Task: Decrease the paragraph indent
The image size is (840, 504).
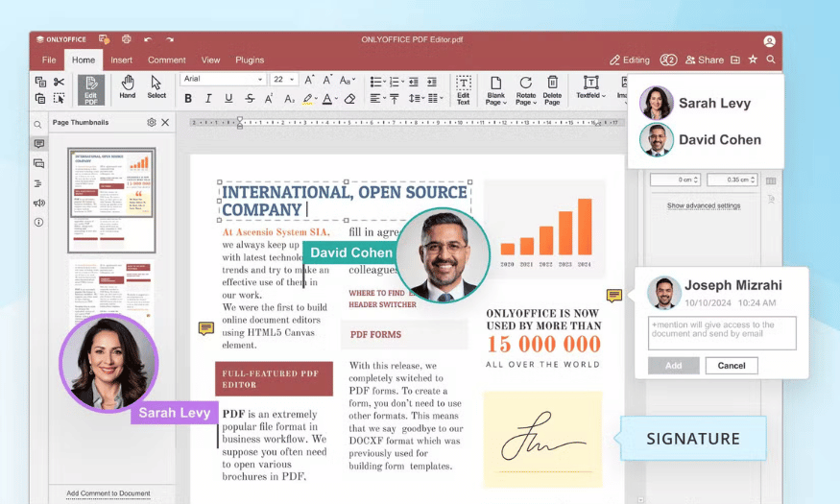Action: [414, 82]
